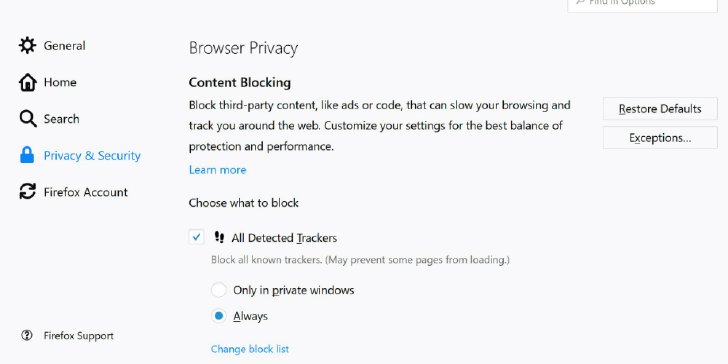728x364 pixels.
Task: Click the Privacy & Security lock icon
Action: pos(27,155)
